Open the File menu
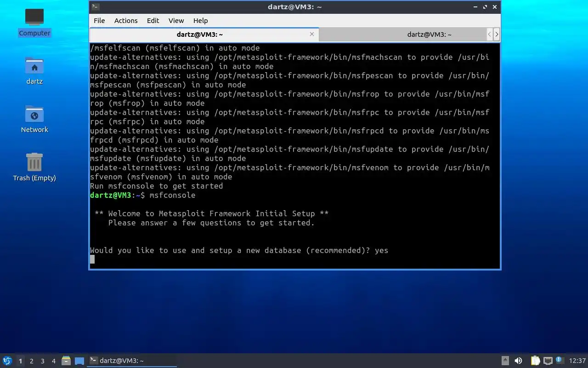588x368 pixels. coord(99,20)
